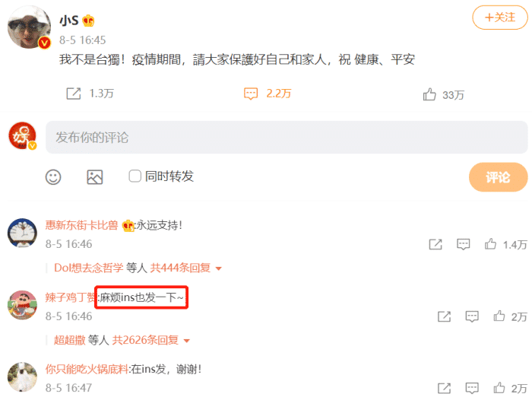Expand the 共2626条回复 replies
532x397 pixels.
click(151, 340)
